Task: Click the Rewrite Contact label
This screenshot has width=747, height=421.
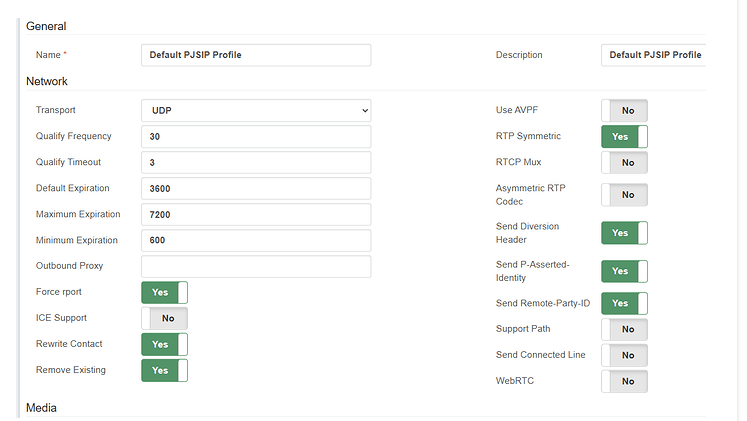Action: 69,344
